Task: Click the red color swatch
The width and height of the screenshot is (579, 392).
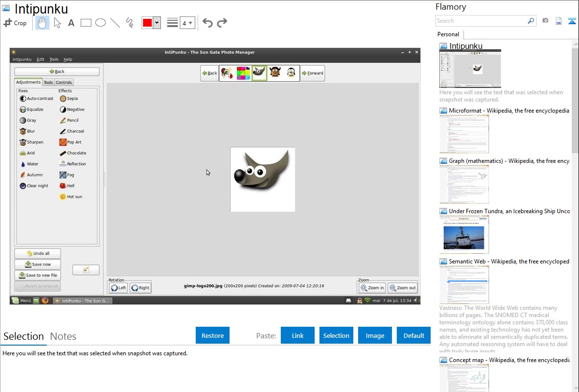Action: (147, 23)
